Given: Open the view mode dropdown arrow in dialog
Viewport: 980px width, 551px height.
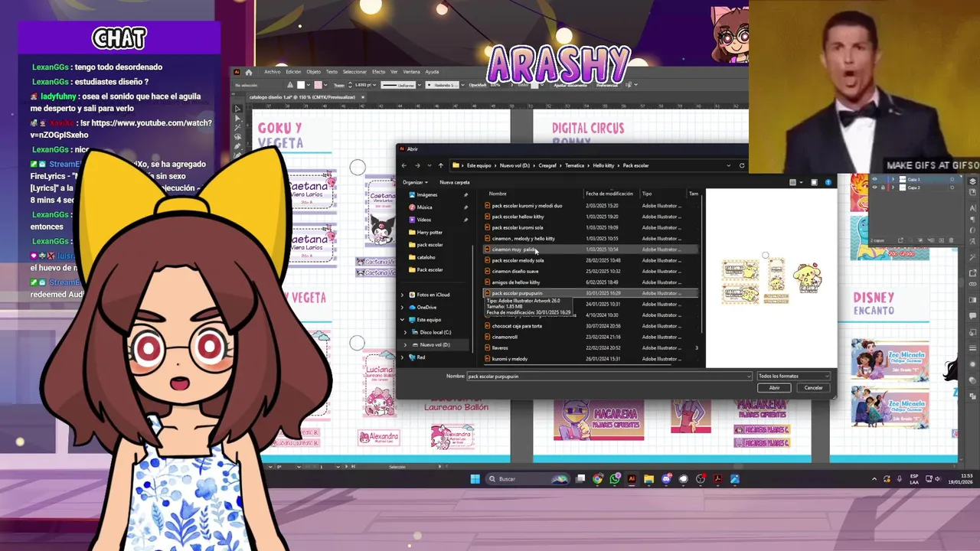Looking at the screenshot, I should click(x=802, y=182).
